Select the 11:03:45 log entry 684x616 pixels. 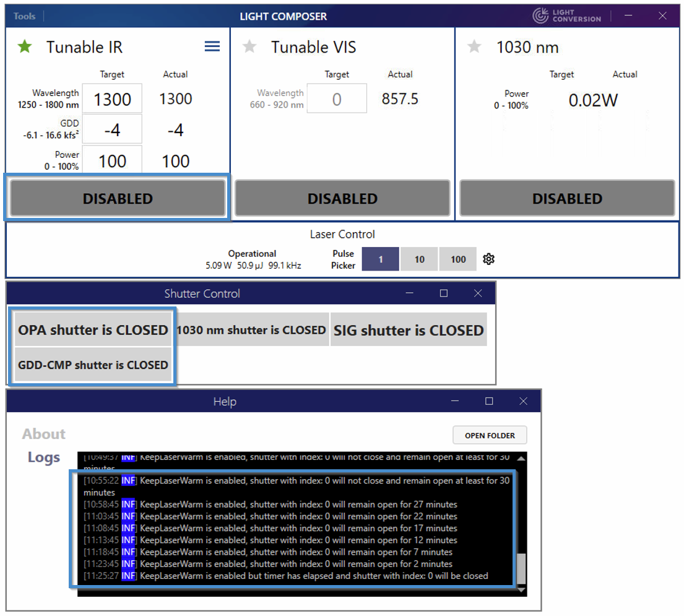[271, 516]
